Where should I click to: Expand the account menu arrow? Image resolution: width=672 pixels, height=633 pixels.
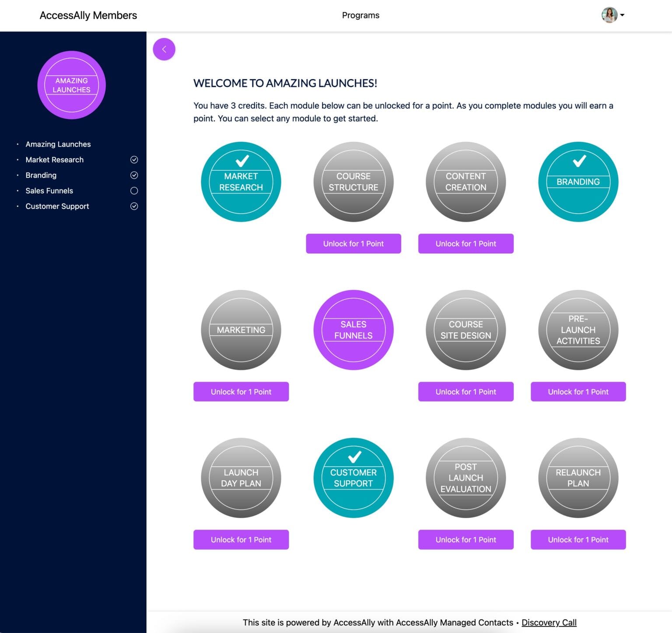pyautogui.click(x=623, y=15)
